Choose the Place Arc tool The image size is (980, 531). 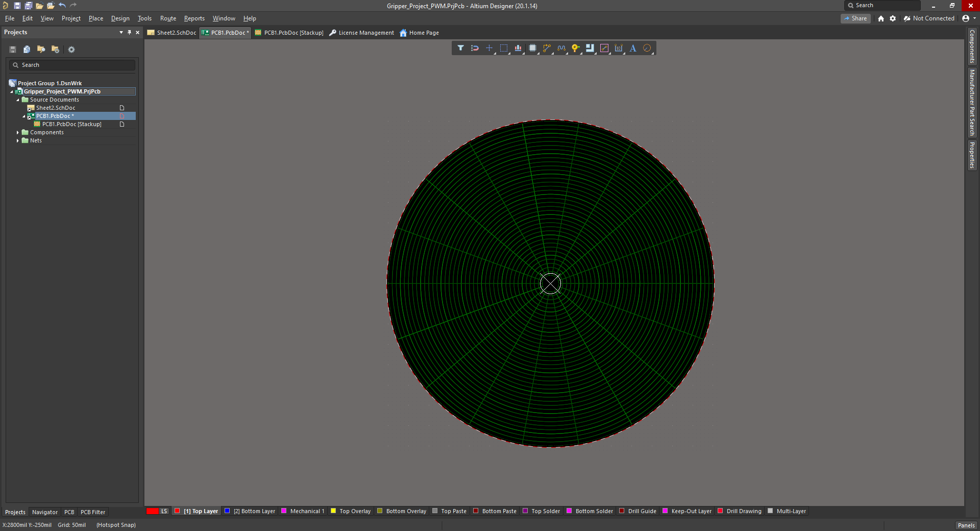click(647, 48)
